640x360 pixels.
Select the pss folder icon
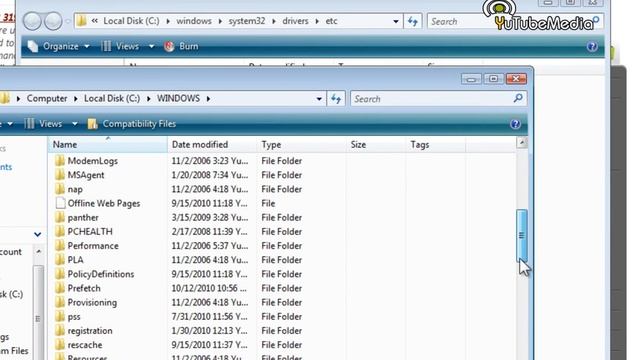(60, 316)
